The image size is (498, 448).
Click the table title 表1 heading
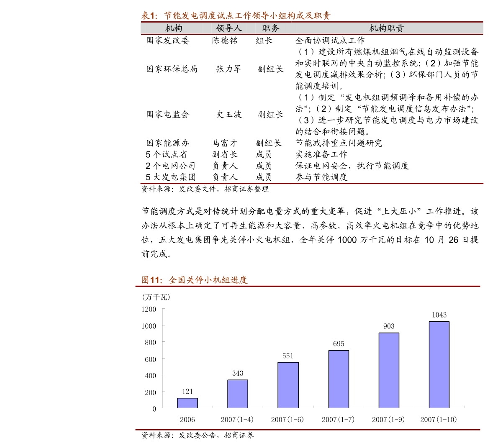coord(236,15)
